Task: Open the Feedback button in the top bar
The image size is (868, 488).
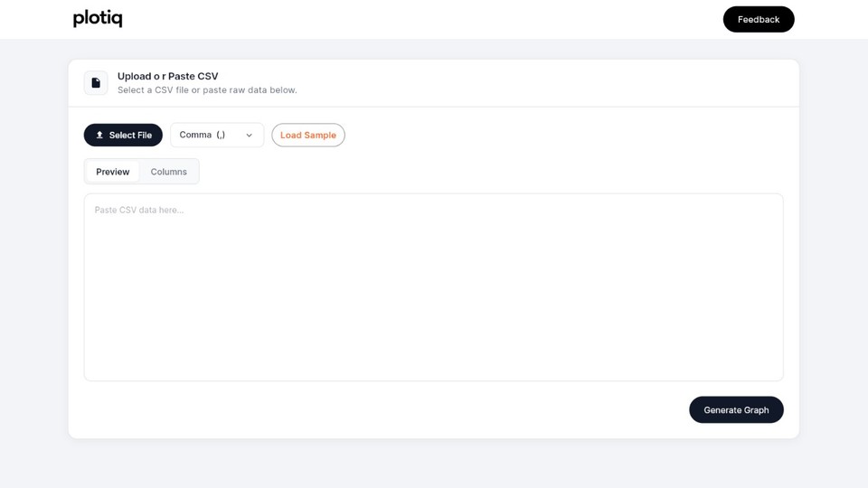Action: coord(759,19)
